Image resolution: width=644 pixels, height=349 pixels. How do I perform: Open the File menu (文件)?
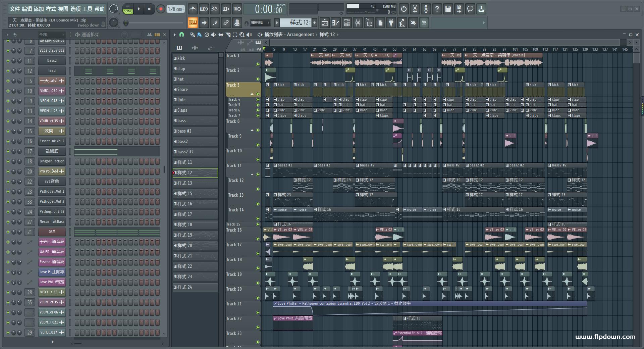click(15, 9)
